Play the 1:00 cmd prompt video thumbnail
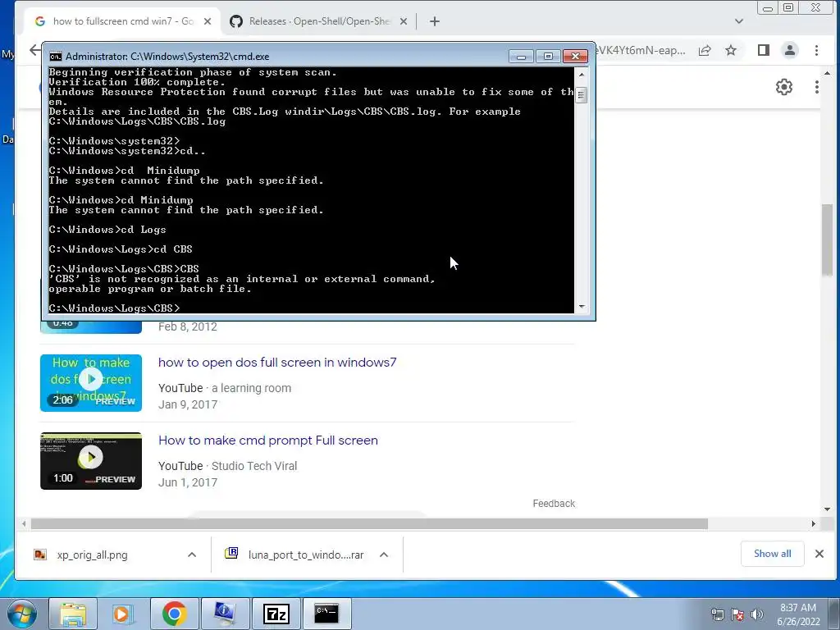Screen dimensions: 840x630 91,461
